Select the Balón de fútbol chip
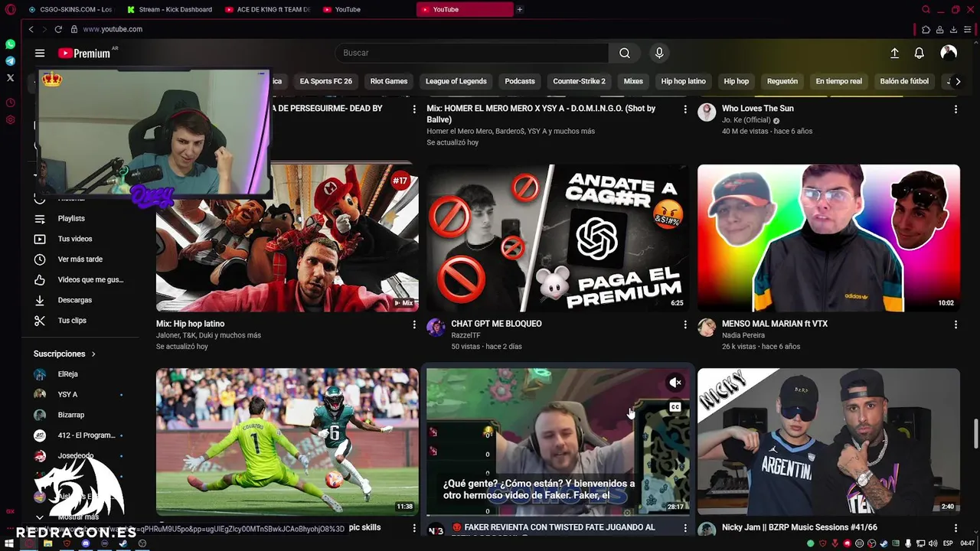The width and height of the screenshot is (980, 551). pos(904,81)
